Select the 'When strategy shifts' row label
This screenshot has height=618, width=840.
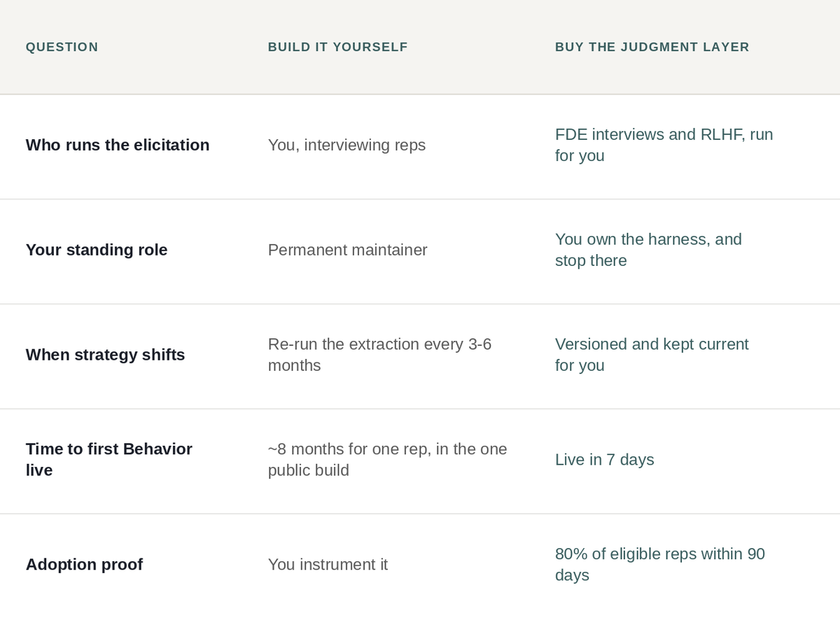[x=105, y=355]
